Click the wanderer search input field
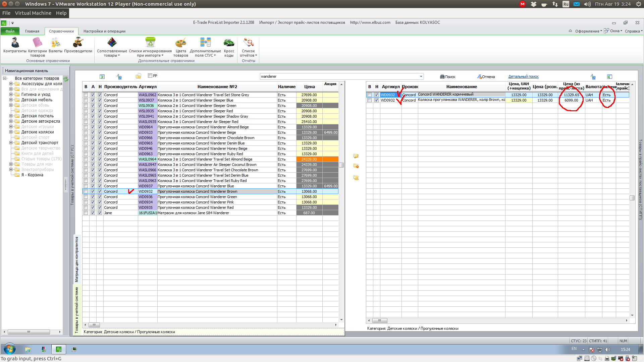 tap(339, 76)
